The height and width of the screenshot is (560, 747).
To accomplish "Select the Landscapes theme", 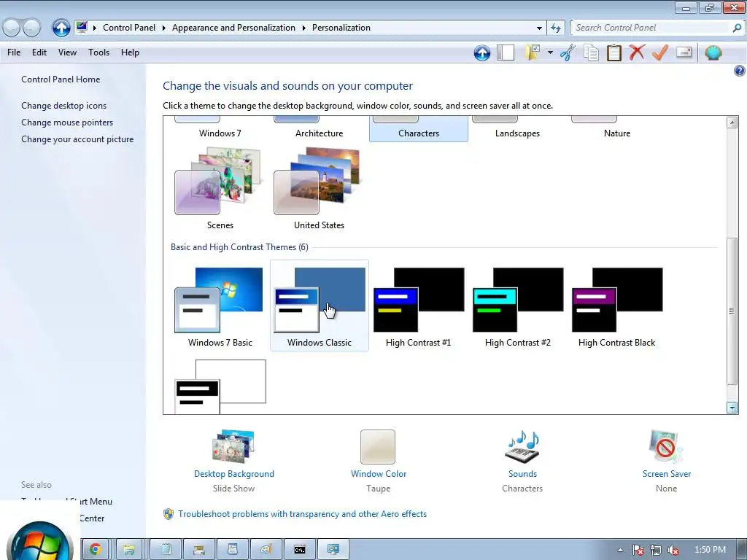I will 517,129.
